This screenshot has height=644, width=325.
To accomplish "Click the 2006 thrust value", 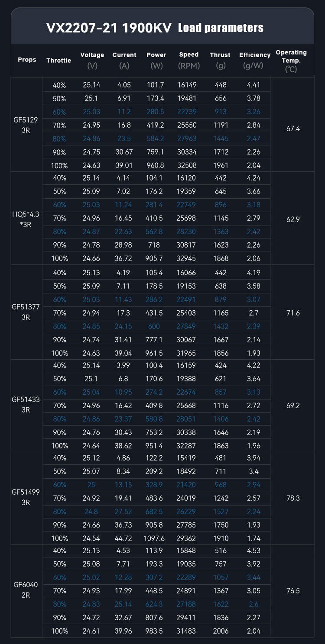I will coord(221,631).
